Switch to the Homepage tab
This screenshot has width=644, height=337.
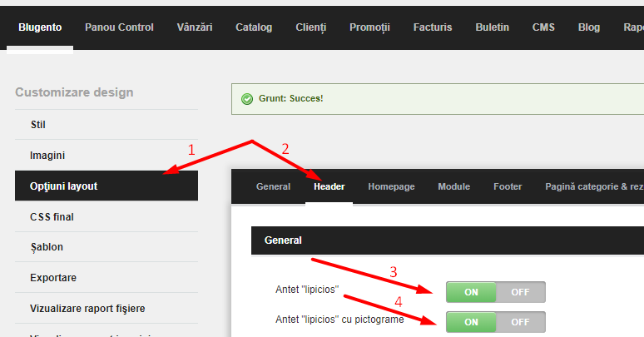[x=391, y=186]
